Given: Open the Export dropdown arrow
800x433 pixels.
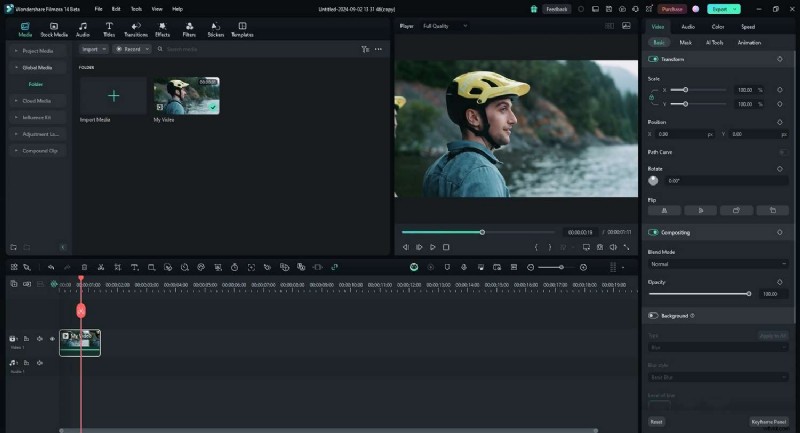Looking at the screenshot, I should 735,9.
